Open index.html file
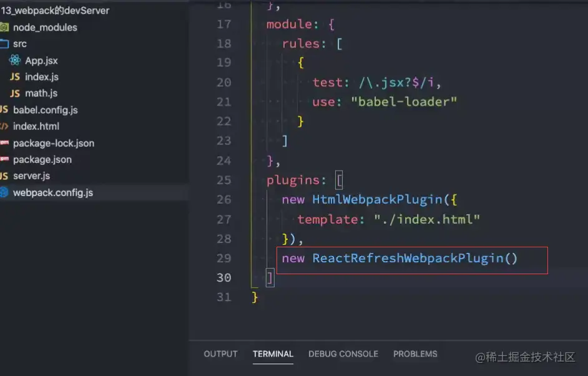The height and width of the screenshot is (376, 588). point(36,126)
